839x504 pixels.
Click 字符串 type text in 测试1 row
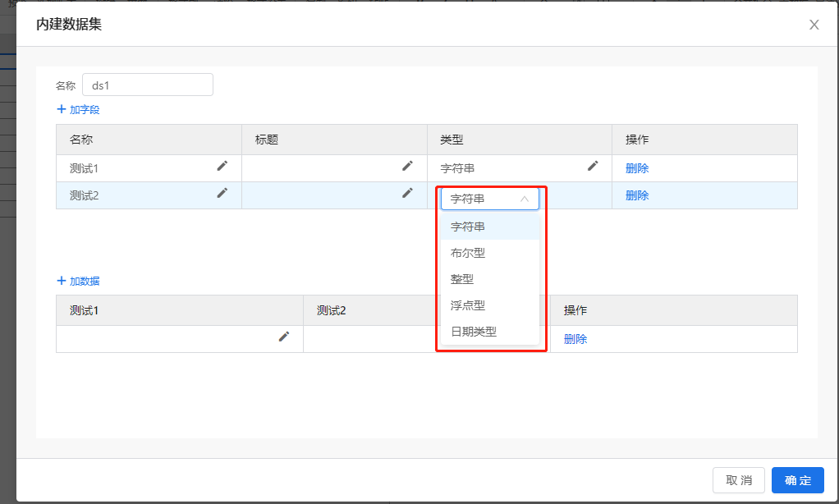click(457, 168)
